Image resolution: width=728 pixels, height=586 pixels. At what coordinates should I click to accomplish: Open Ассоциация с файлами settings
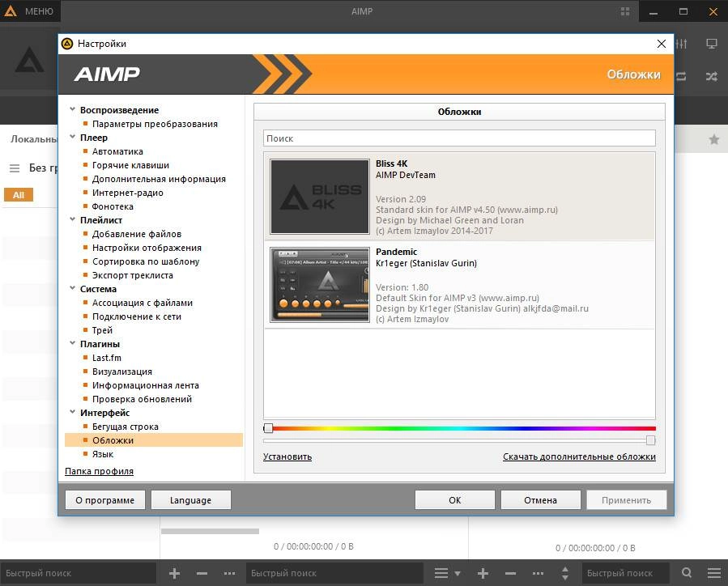tap(142, 303)
